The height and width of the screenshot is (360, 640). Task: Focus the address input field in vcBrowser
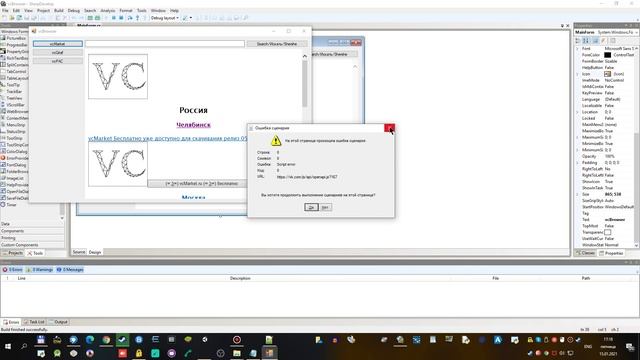click(165, 44)
